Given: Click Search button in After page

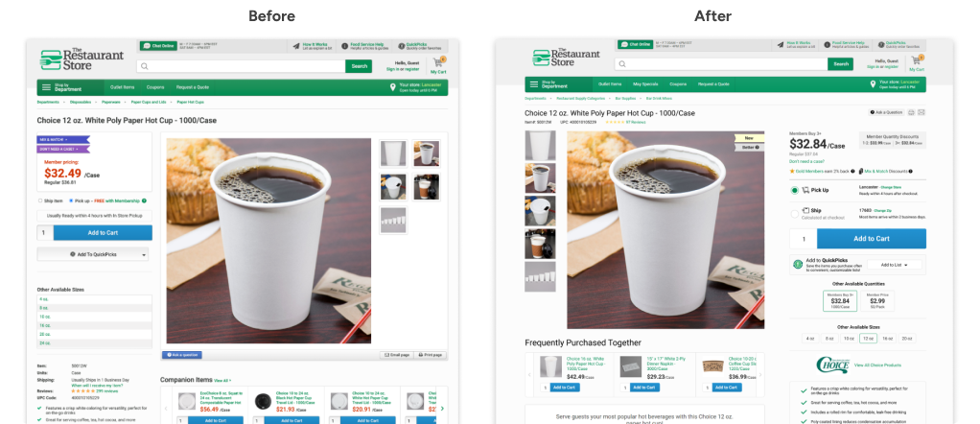Looking at the screenshot, I should point(841,63).
